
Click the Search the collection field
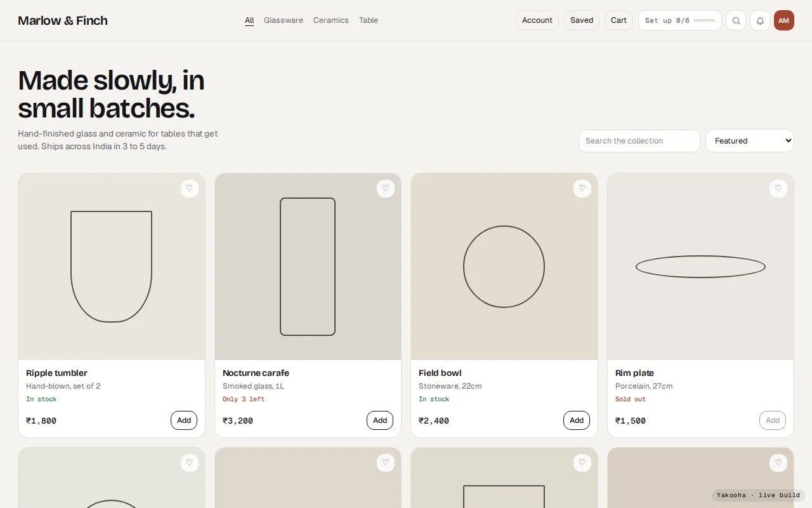(x=639, y=141)
